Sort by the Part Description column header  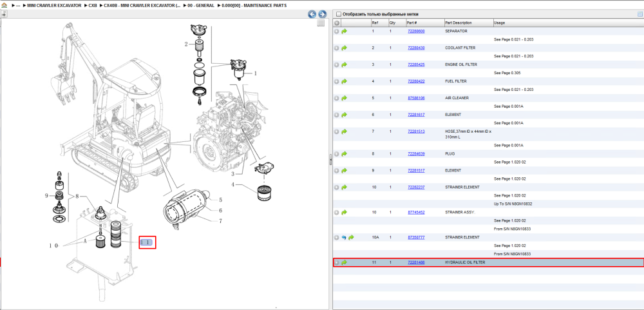click(x=468, y=23)
